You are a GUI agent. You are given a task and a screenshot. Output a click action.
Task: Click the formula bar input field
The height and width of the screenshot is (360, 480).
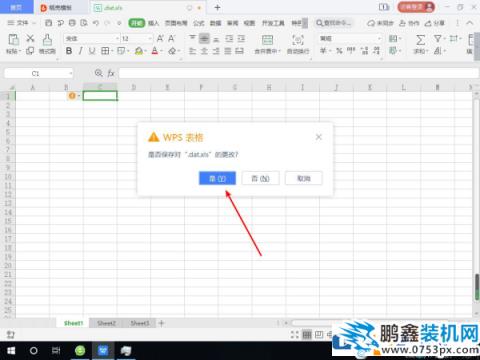pos(298,73)
